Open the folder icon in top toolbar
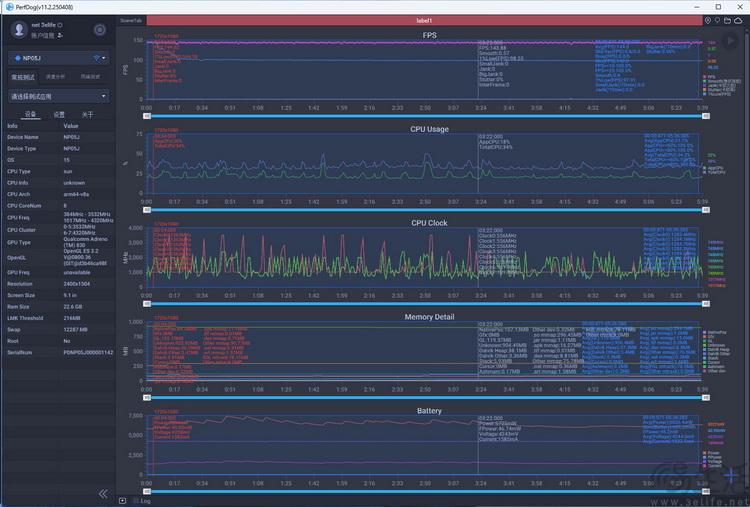Image resolution: width=750 pixels, height=507 pixels. click(x=728, y=20)
